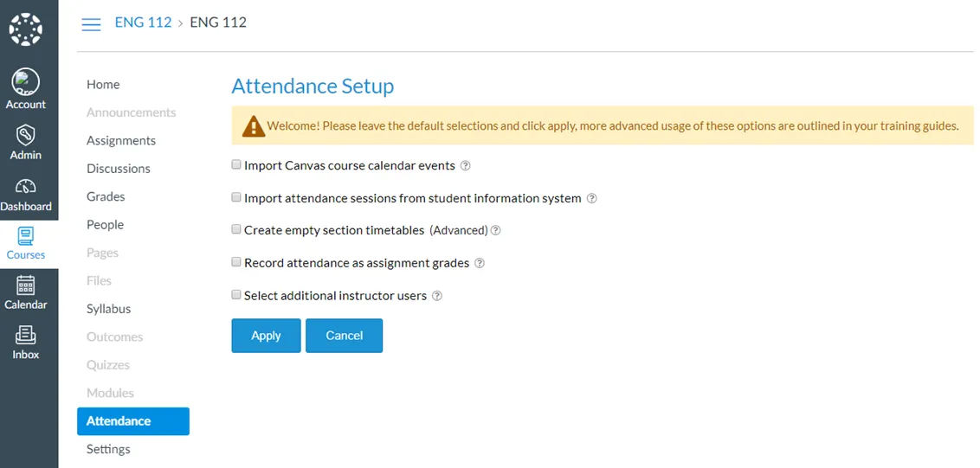Open help icon for assignment grades option
The image size is (980, 468).
click(x=480, y=263)
